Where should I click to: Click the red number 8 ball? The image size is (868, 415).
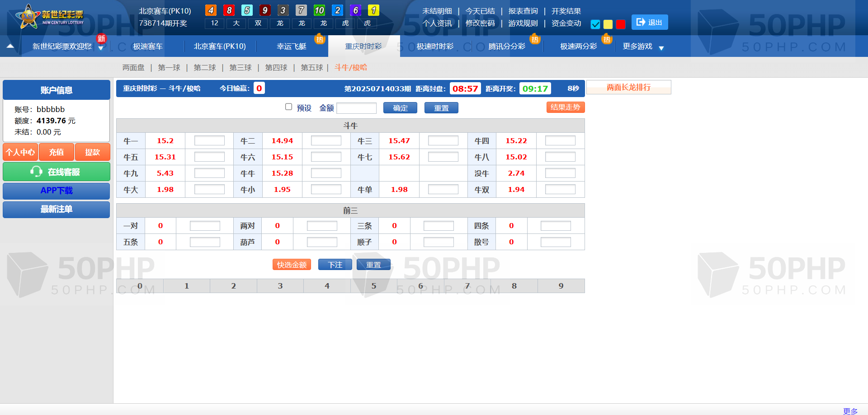(x=229, y=10)
